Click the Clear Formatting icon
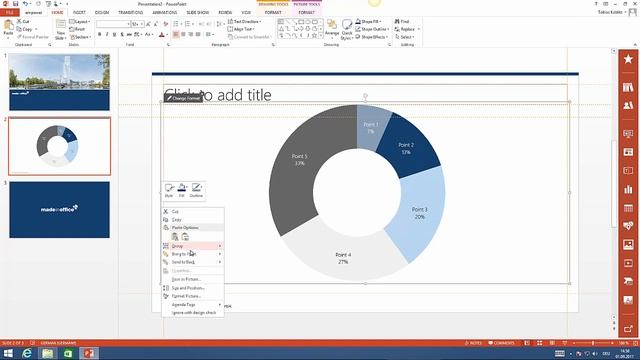 [165, 24]
